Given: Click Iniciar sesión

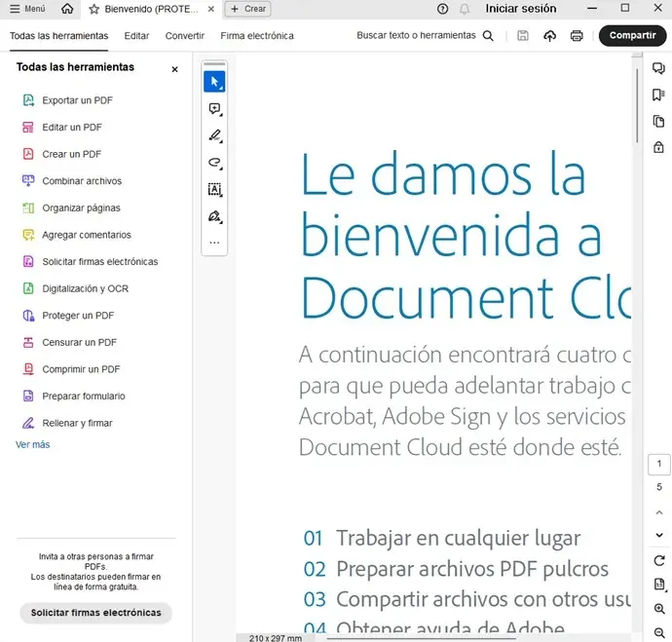Looking at the screenshot, I should 521,9.
